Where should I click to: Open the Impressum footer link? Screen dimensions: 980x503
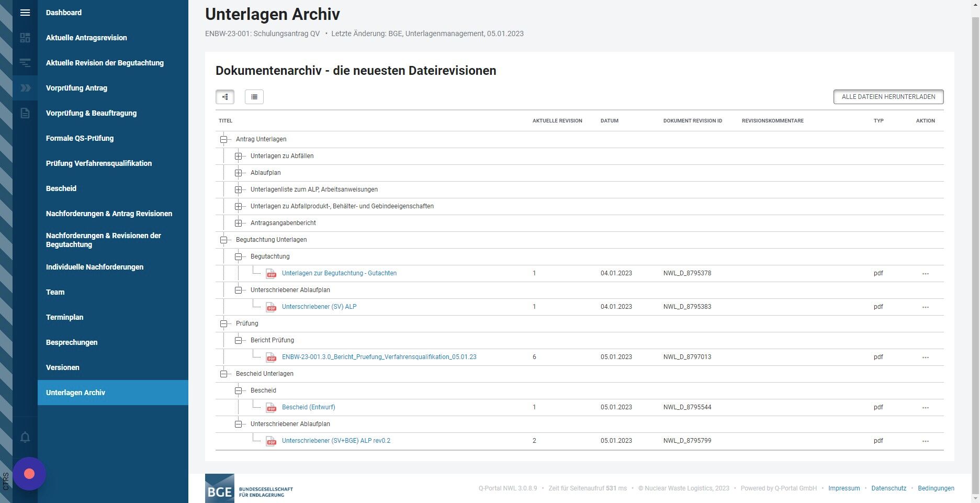(844, 488)
